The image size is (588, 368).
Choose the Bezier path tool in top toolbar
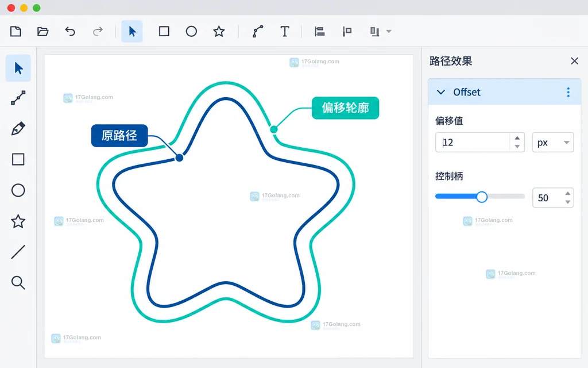tap(258, 32)
